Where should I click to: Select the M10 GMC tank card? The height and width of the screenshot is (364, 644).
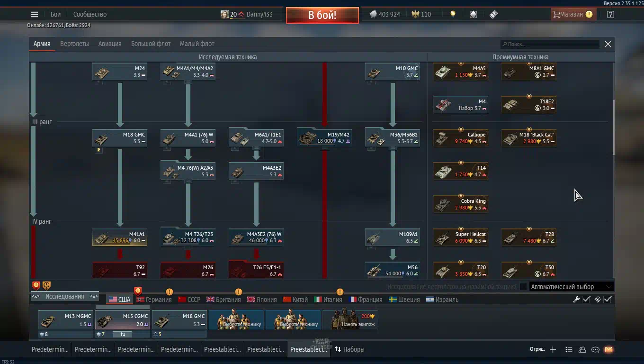pyautogui.click(x=393, y=72)
